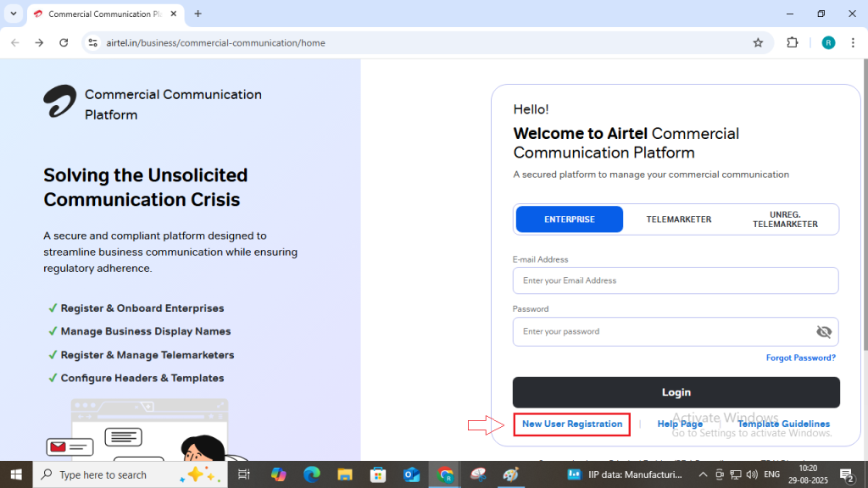Open the Windows Start menu

16,474
